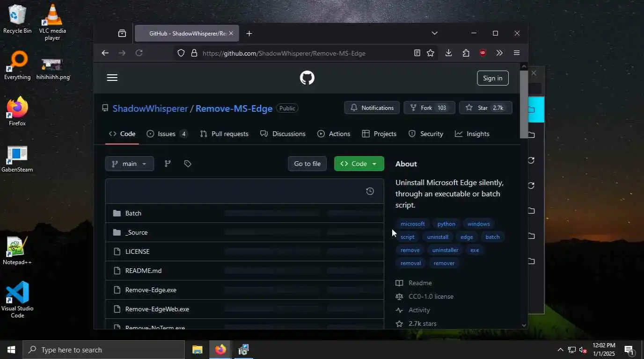Select the Code repository tab

click(x=122, y=134)
